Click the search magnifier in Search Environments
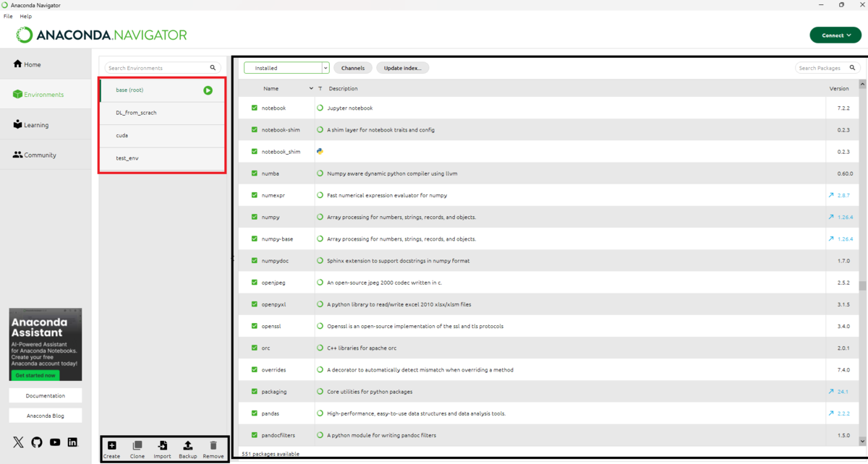The width and height of the screenshot is (868, 464). (x=213, y=68)
